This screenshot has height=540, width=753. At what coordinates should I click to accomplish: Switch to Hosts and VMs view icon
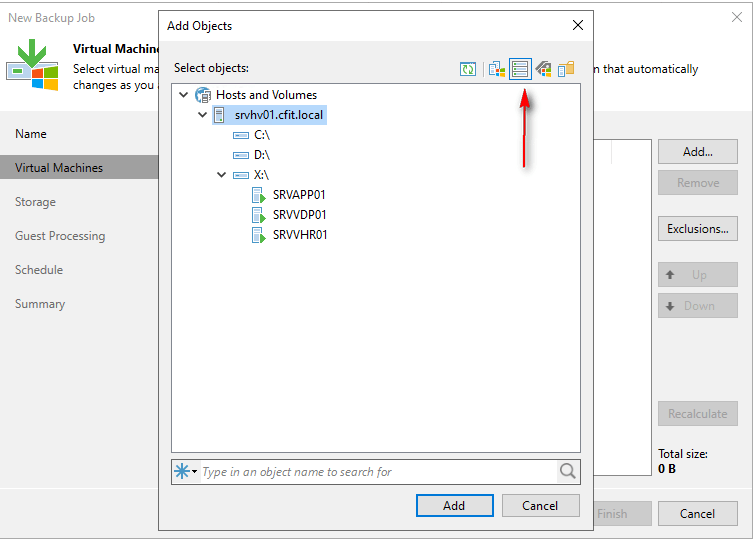pos(497,69)
